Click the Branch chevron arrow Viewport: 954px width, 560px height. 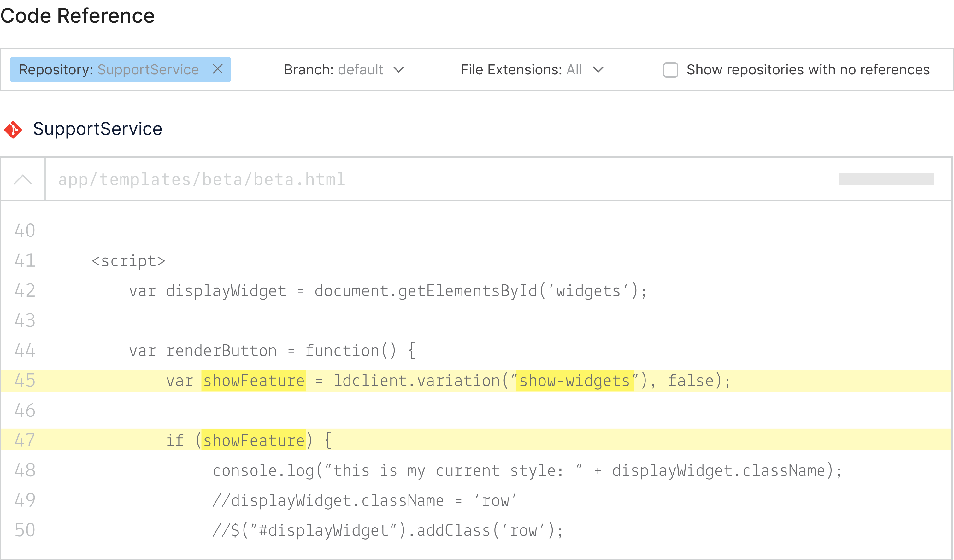399,70
